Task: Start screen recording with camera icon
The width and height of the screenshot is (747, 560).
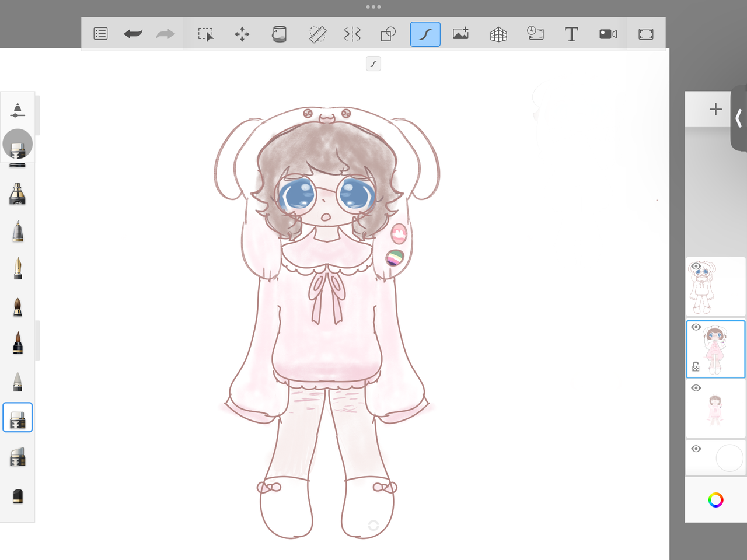Action: click(x=608, y=34)
